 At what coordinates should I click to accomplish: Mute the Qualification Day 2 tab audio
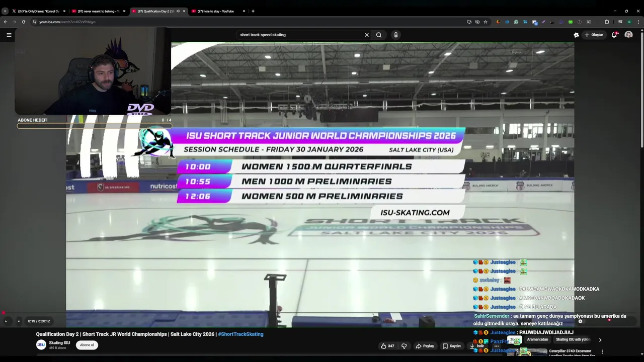[x=178, y=11]
